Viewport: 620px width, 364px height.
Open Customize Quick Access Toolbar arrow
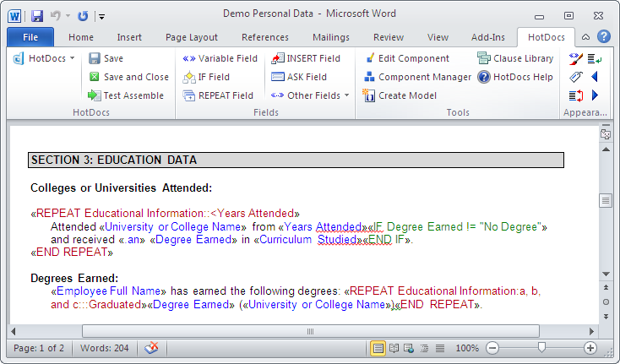click(101, 16)
